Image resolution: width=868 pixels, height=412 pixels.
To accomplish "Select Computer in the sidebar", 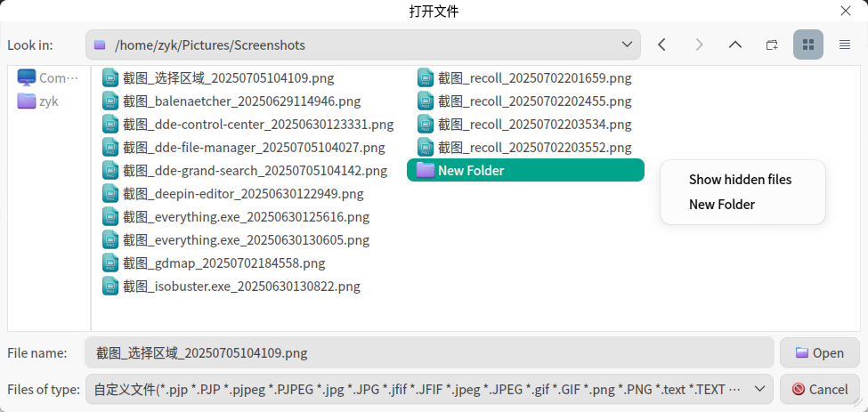I will pos(49,78).
